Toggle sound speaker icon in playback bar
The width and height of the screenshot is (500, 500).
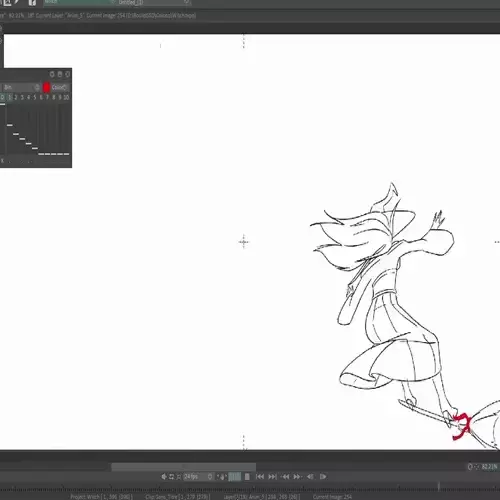click(x=164, y=477)
